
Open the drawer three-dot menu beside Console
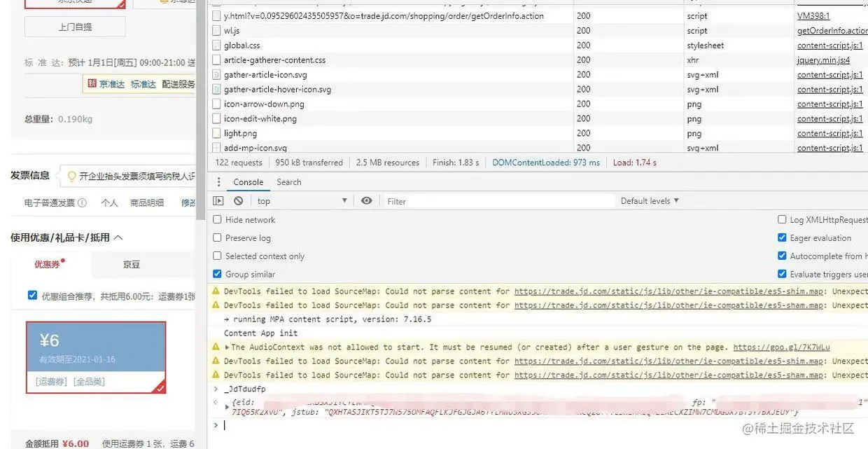(x=218, y=182)
